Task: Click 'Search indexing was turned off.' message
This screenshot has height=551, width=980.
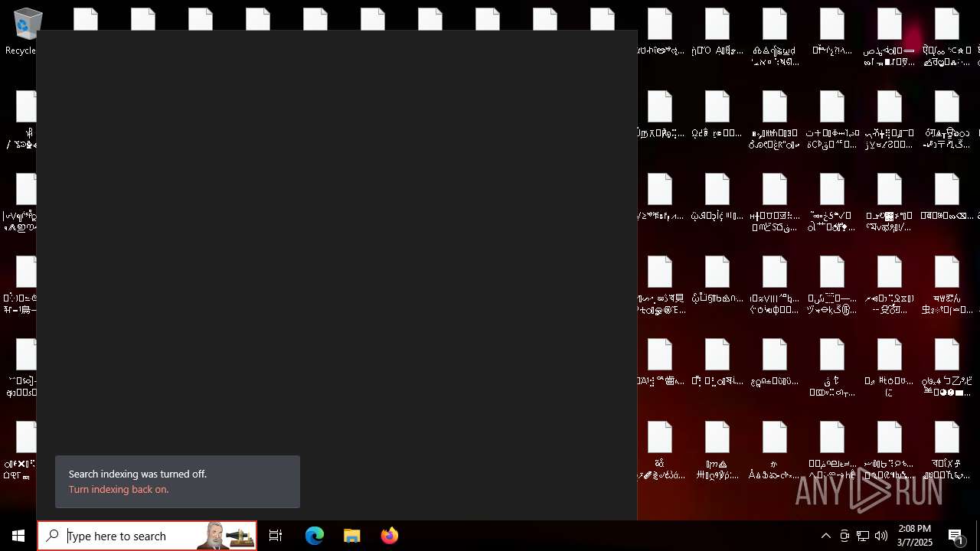Action: pos(138,474)
